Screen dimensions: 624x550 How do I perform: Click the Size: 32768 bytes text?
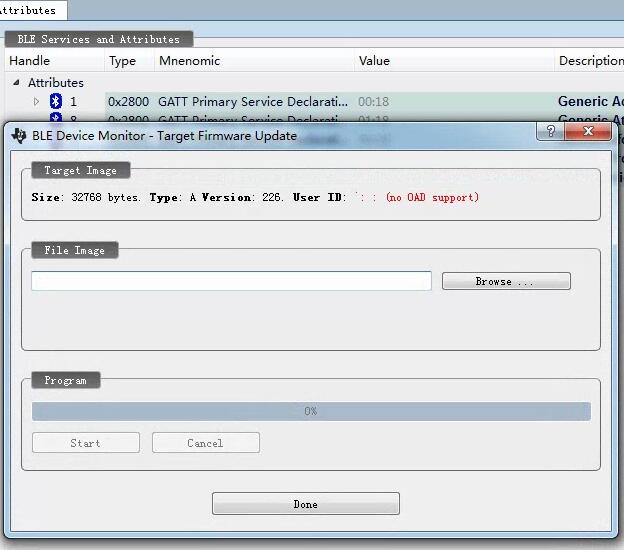[x=86, y=197]
